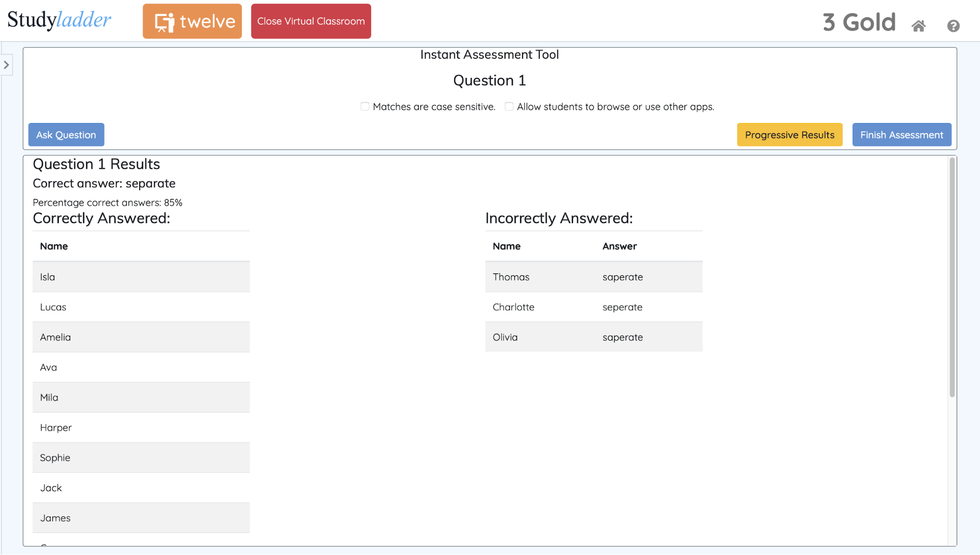Select Thomas row in incorrect answers
The width and height of the screenshot is (980, 555).
coord(511,277)
